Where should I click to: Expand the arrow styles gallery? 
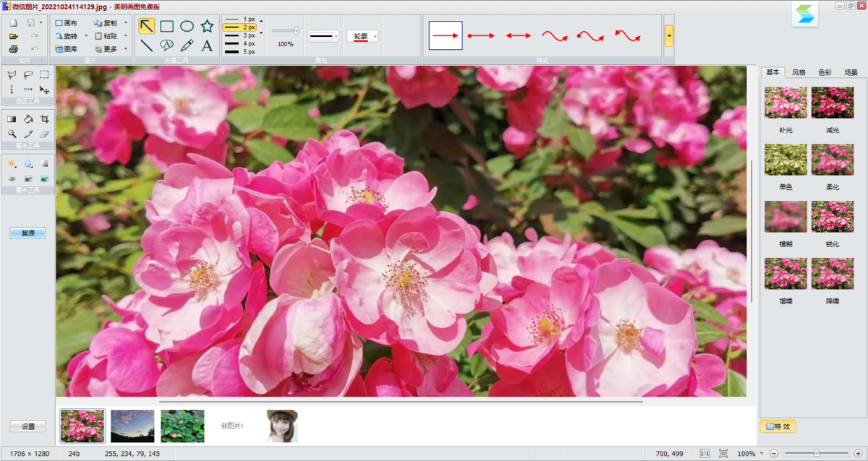point(669,35)
